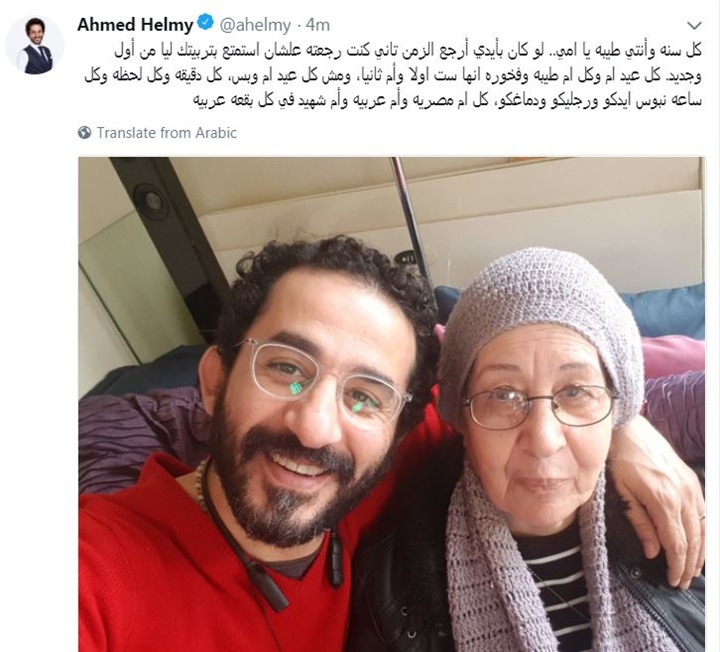Click the second line of Arabic tweet text
This screenshot has width=720, height=652.
pyautogui.click(x=394, y=76)
